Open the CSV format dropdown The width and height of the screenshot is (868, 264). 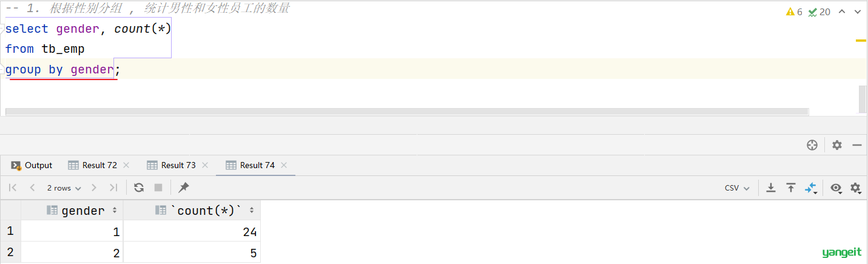tap(738, 188)
